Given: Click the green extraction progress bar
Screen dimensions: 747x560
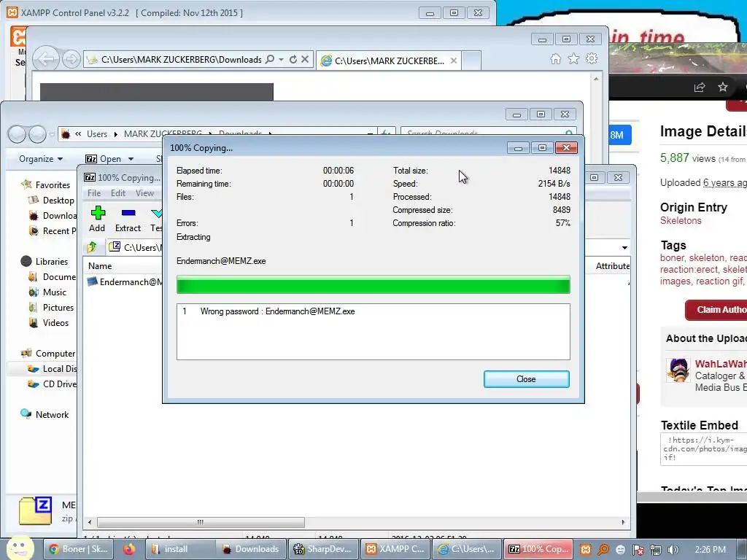Looking at the screenshot, I should (x=373, y=285).
